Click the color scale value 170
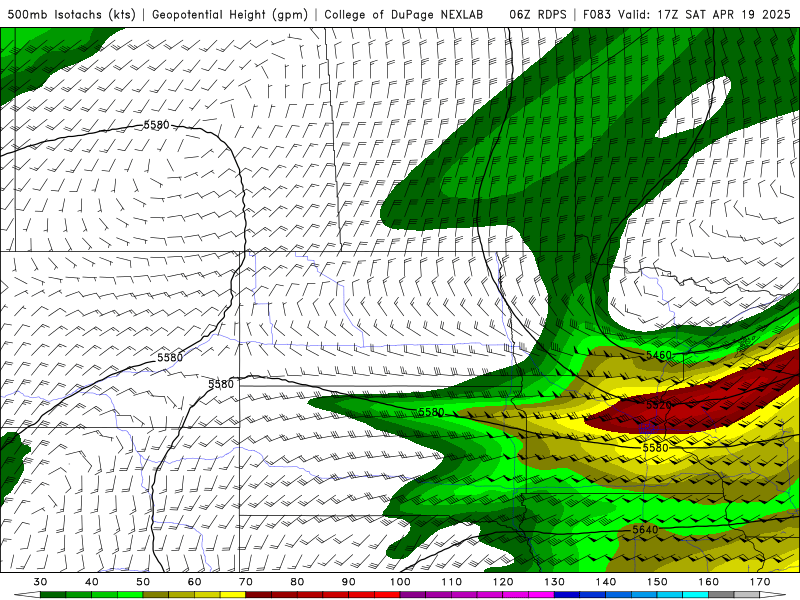800x600 pixels. coord(760,582)
